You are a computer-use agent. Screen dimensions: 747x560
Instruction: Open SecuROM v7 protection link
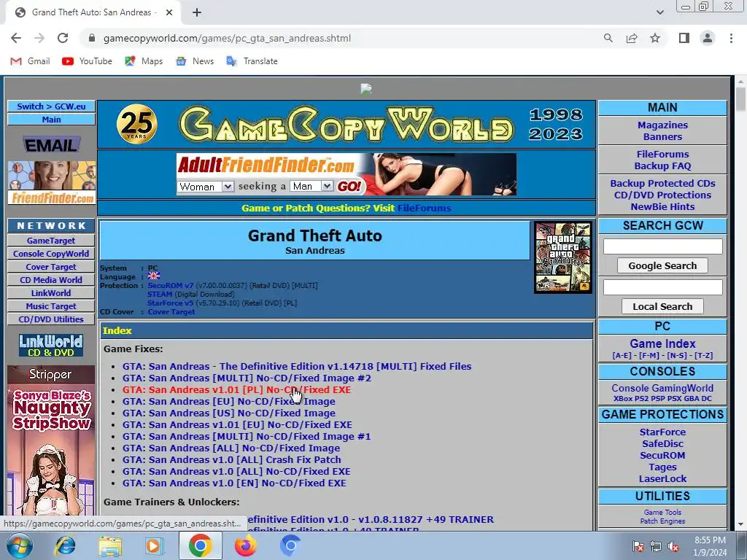(x=171, y=286)
